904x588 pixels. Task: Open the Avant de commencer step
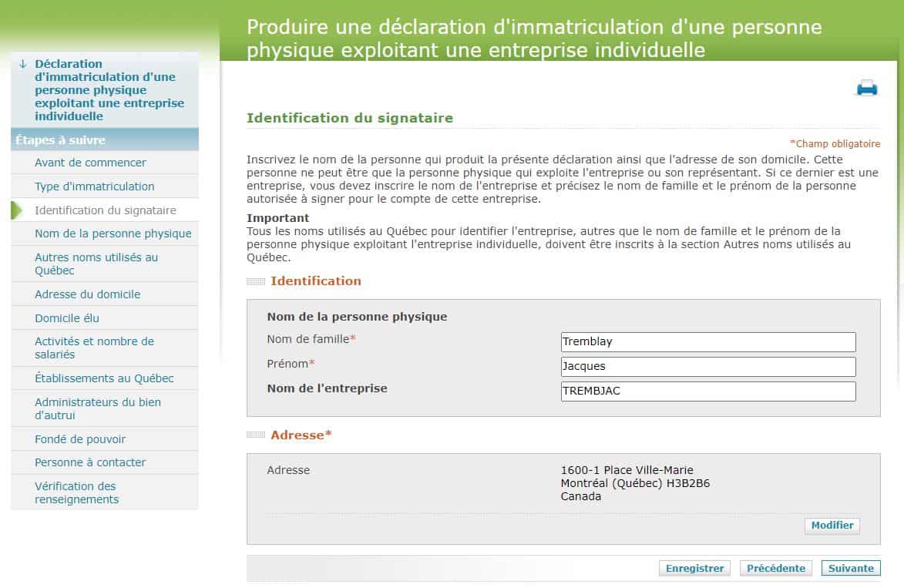[89, 163]
